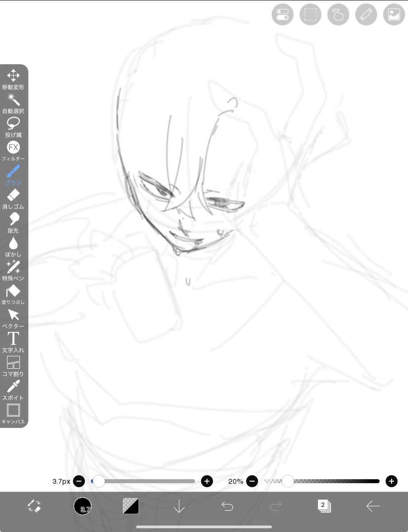Switch between brush and eraser
Image resolution: width=408 pixels, height=532 pixels.
[x=34, y=506]
